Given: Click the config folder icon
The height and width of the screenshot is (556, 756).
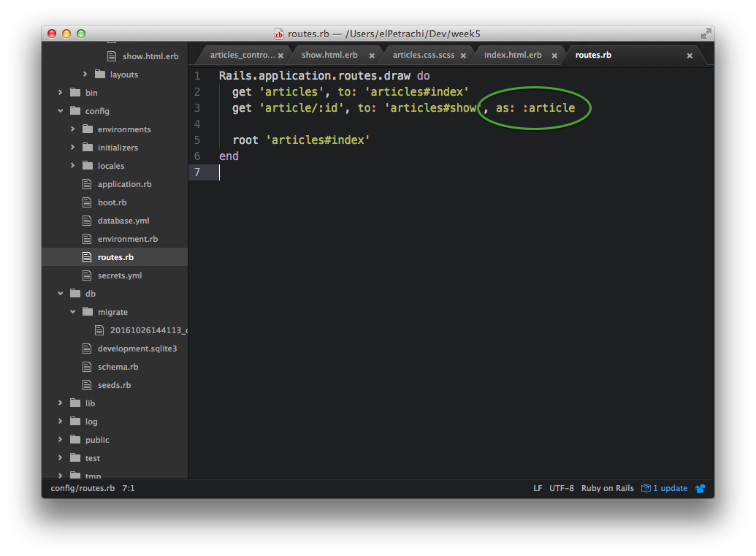Looking at the screenshot, I should [x=75, y=110].
